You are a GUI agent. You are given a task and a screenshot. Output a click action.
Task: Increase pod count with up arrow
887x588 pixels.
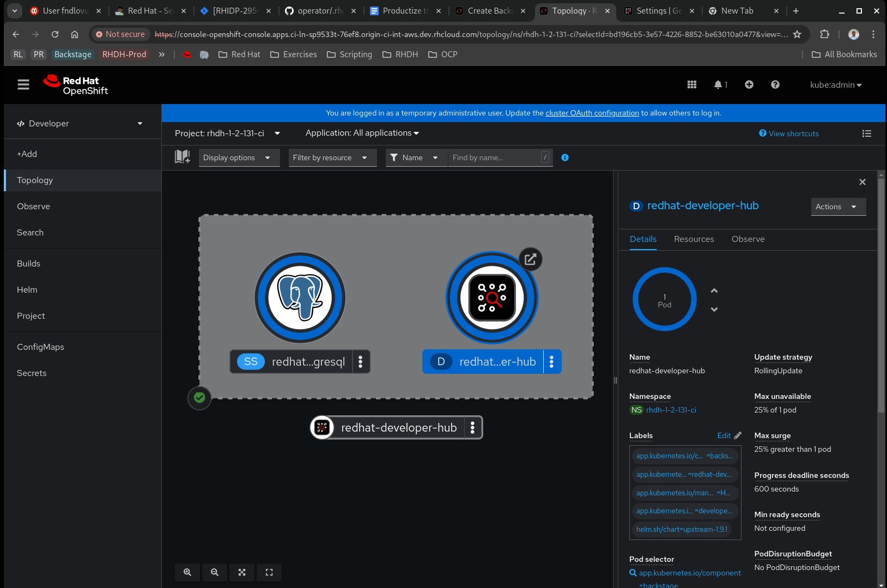click(714, 291)
